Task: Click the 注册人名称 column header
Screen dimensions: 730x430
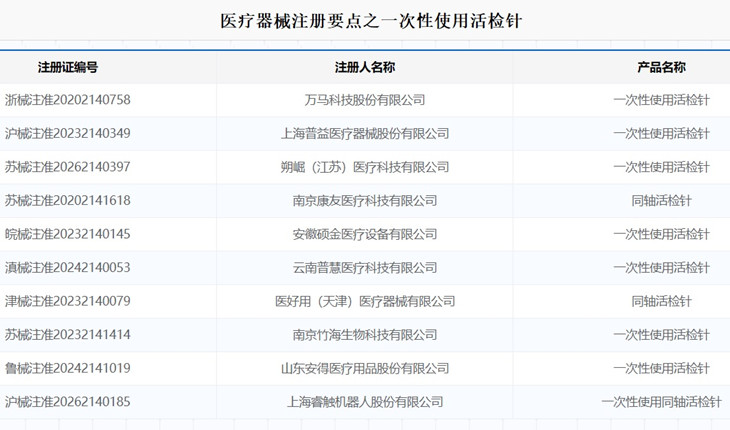Action: click(365, 67)
